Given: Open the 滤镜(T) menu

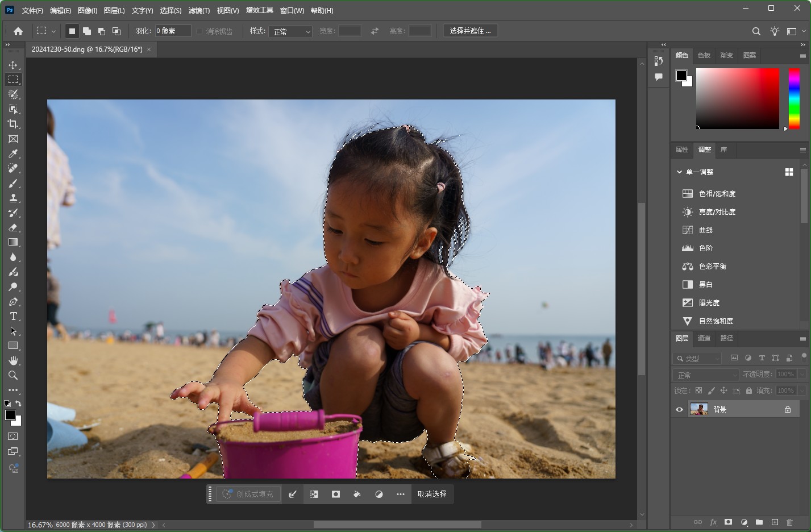Looking at the screenshot, I should pyautogui.click(x=199, y=11).
